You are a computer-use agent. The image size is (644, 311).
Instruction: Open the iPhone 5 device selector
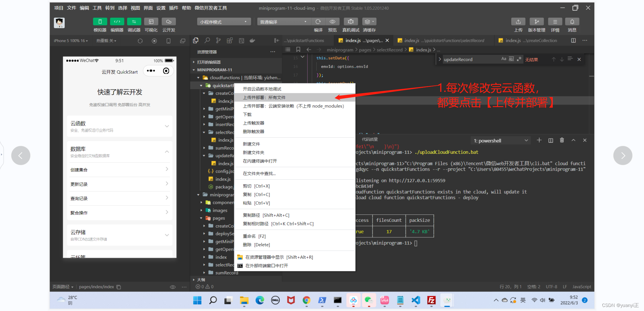(71, 41)
